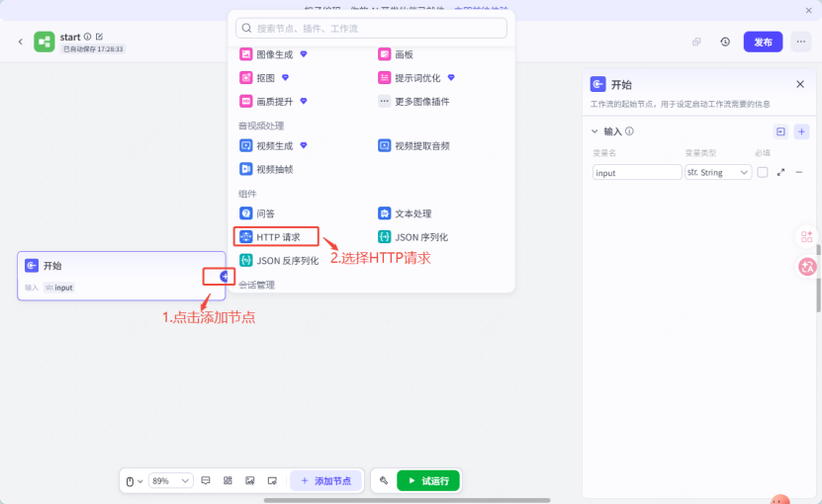Viewport: 822px width, 504px height.
Task: Open the 89% zoom level dropdown
Action: 170,481
